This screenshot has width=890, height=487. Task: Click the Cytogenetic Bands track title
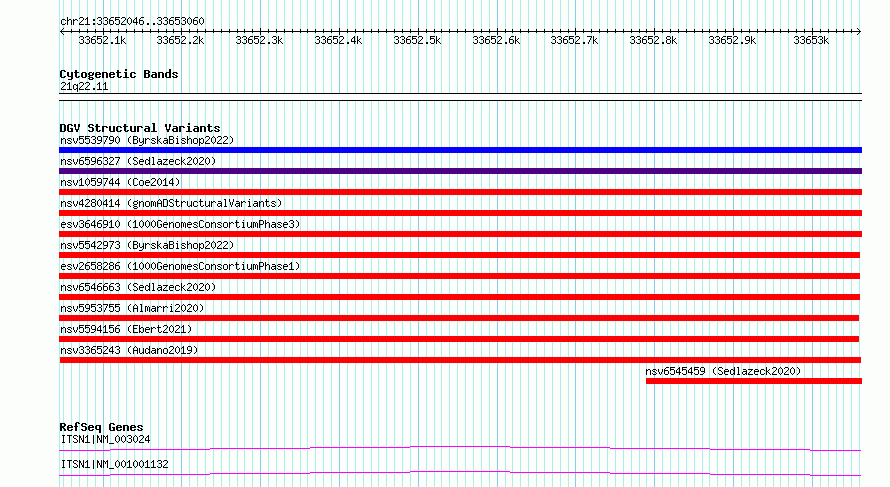[119, 74]
